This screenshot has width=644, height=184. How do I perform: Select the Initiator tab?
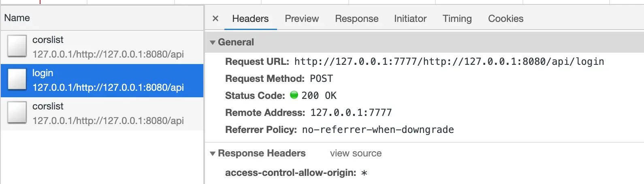pos(410,19)
